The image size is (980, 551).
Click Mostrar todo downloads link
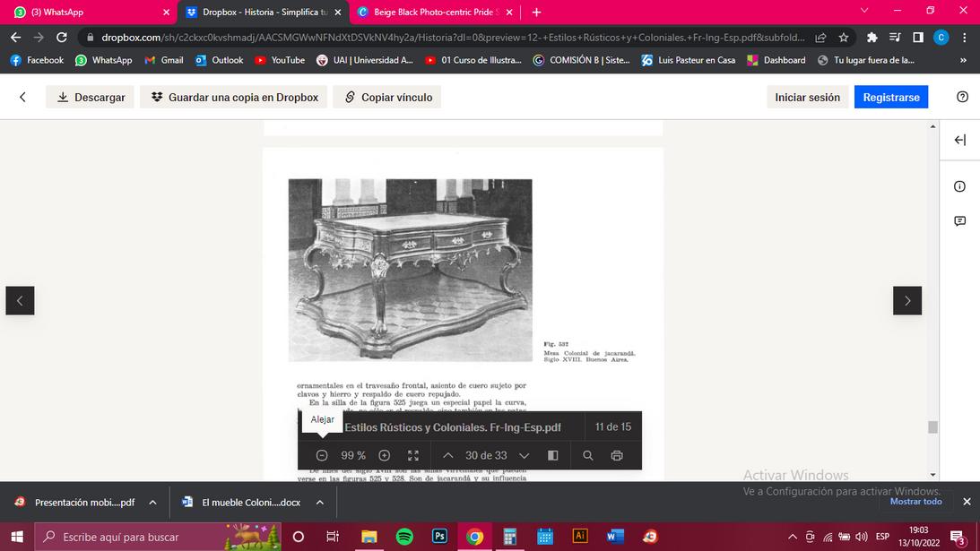(915, 502)
